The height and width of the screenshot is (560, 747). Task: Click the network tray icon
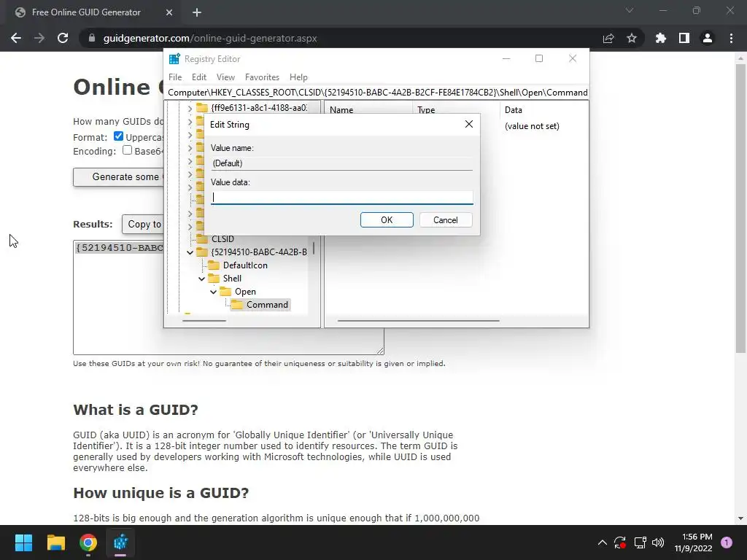pyautogui.click(x=640, y=542)
